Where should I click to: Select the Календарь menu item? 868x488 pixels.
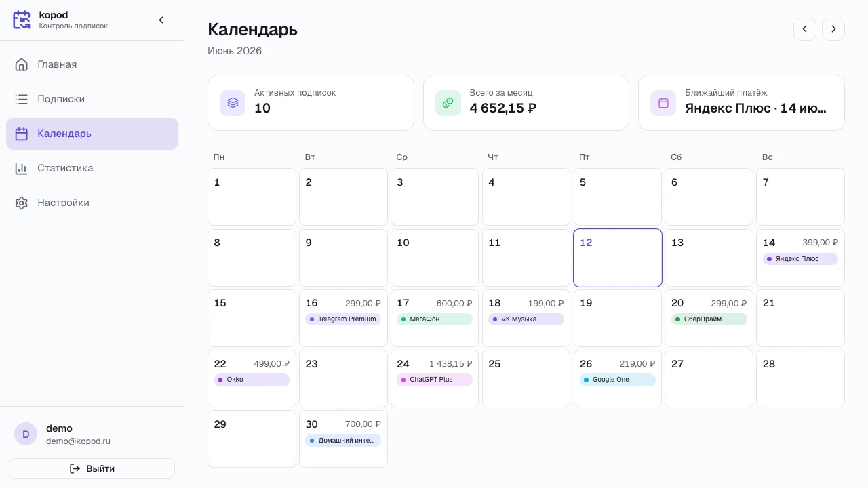[92, 134]
